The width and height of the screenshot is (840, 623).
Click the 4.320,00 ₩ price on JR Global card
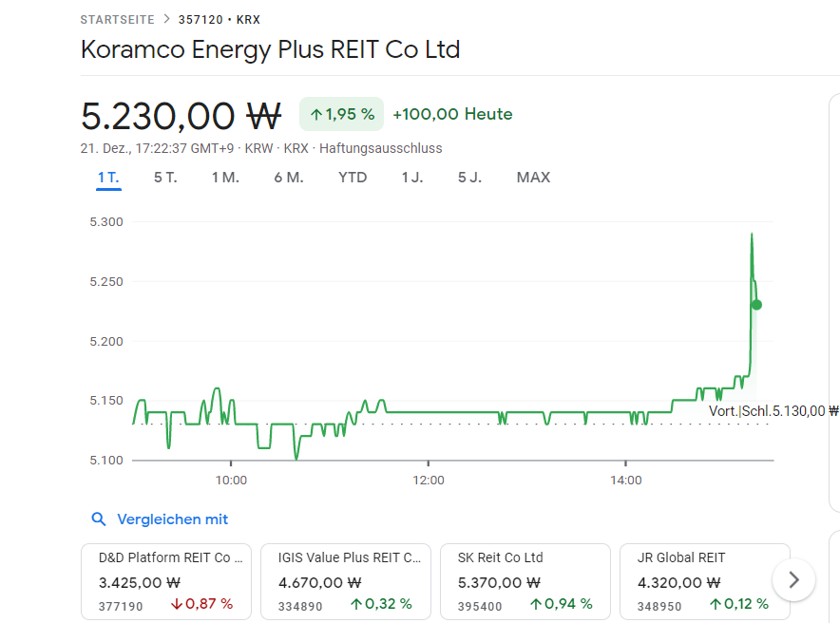(678, 582)
